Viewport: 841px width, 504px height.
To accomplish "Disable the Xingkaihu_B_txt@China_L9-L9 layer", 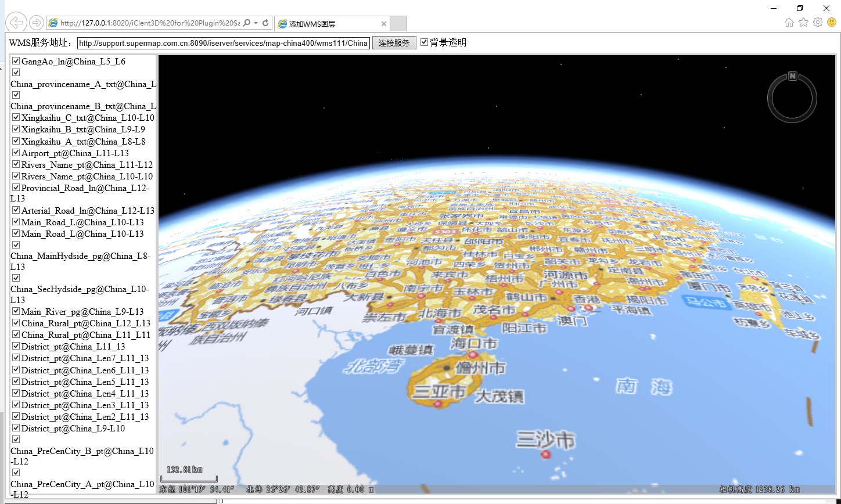I will (x=16, y=129).
